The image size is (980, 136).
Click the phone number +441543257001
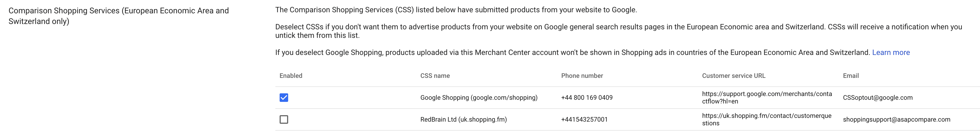point(584,120)
